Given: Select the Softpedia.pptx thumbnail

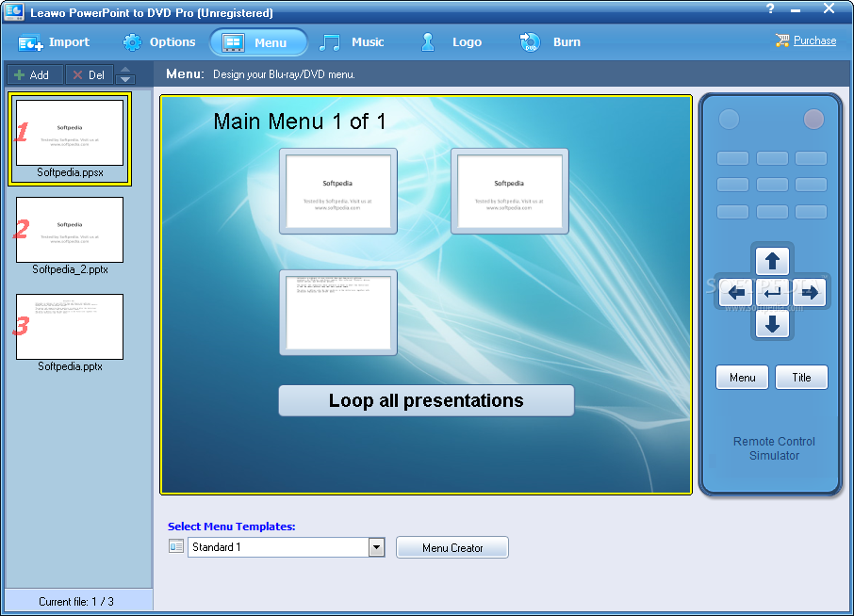Looking at the screenshot, I should tap(70, 327).
